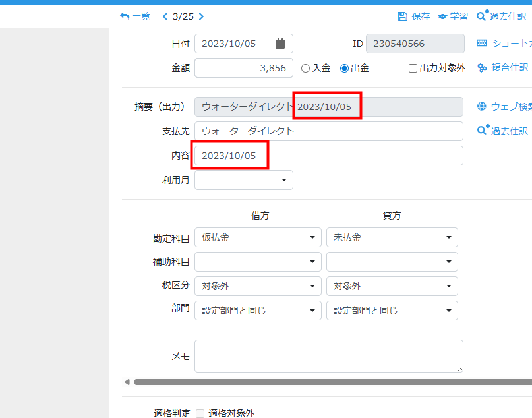Enable the 出力対象外 checkbox
Image resolution: width=532 pixels, height=418 pixels.
pos(413,68)
